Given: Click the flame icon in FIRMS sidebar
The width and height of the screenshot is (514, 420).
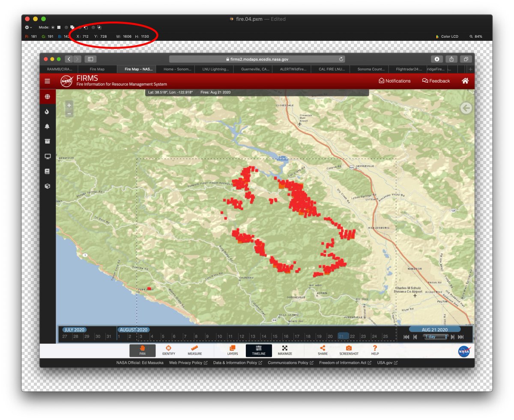Looking at the screenshot, I should [47, 111].
